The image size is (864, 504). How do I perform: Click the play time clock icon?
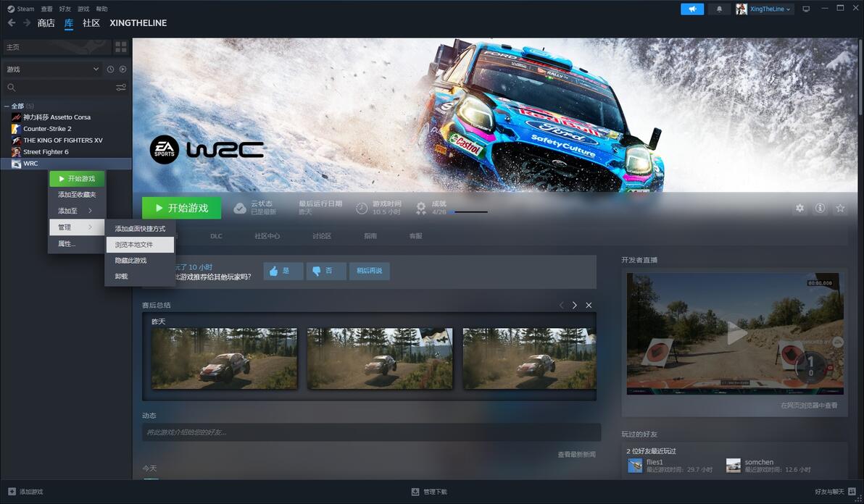[362, 209]
